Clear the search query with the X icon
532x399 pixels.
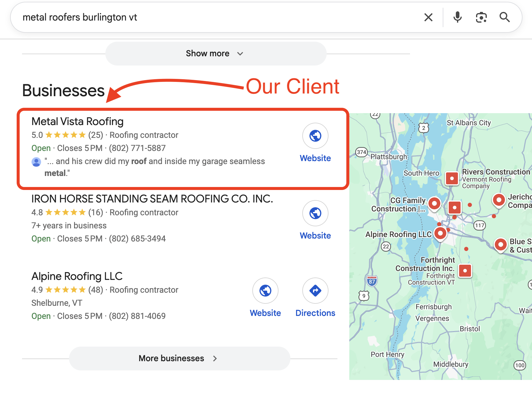click(x=428, y=17)
